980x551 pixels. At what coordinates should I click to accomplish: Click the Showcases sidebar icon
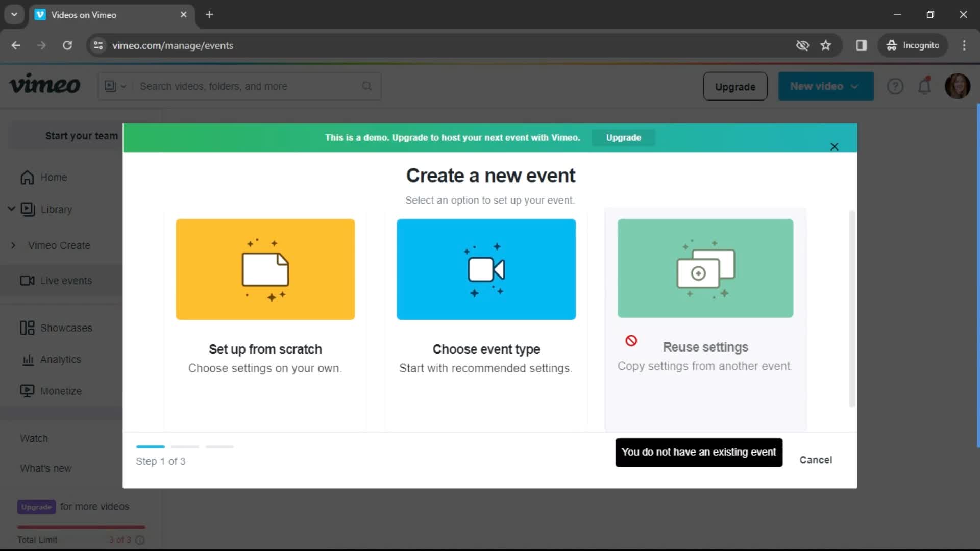click(28, 328)
